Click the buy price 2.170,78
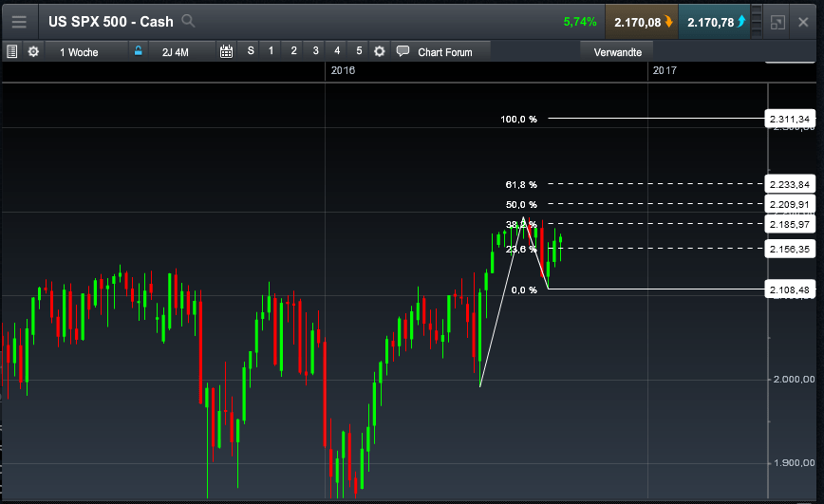 pos(715,22)
